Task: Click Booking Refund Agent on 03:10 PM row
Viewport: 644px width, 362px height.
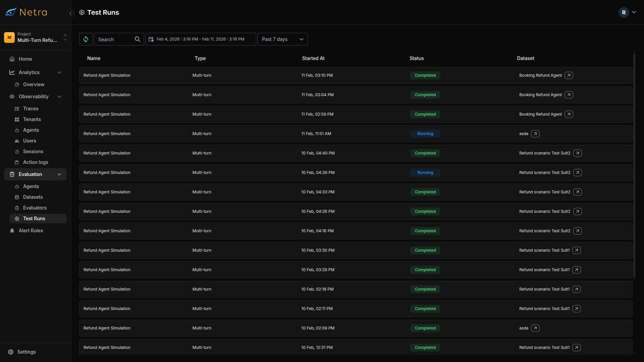Action: click(540, 75)
